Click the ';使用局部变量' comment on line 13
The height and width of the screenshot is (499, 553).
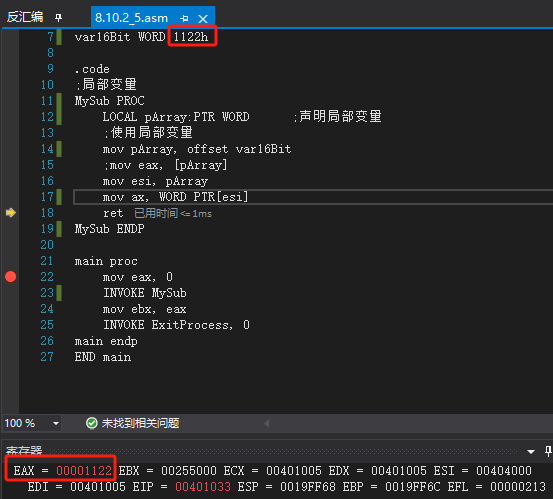coord(148,133)
